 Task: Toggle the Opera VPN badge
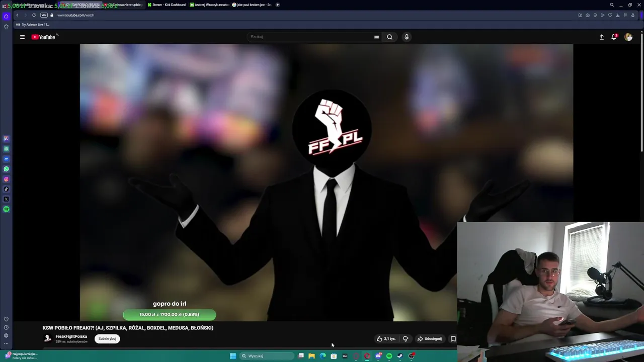pos(44,15)
